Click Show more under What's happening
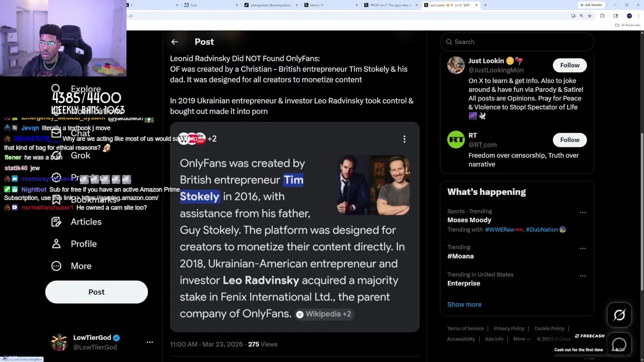644x362 pixels. 464,304
